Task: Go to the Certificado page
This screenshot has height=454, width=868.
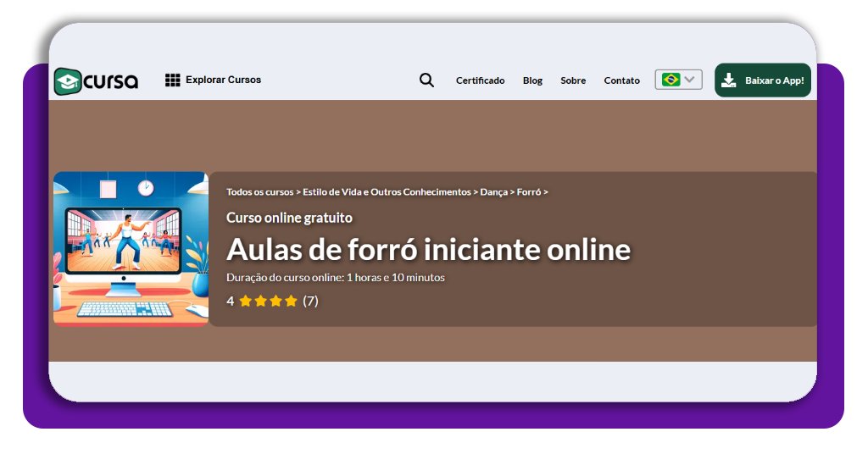Action: pos(480,80)
